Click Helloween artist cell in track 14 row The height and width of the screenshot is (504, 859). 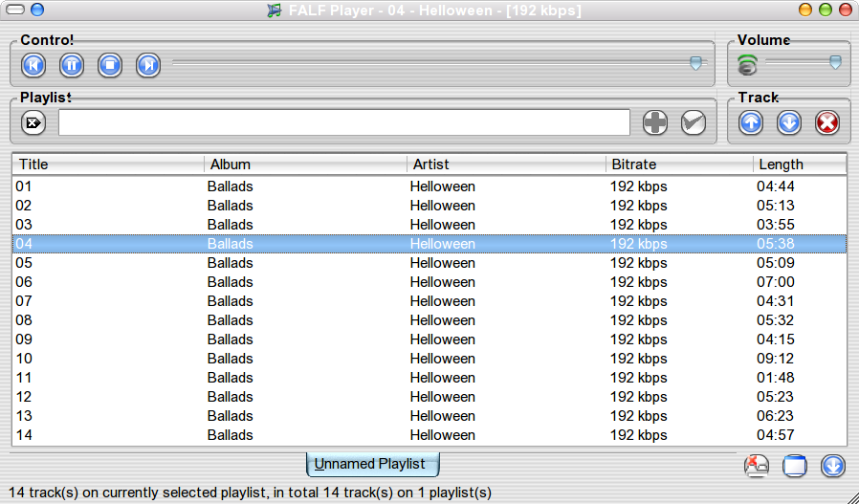point(443,435)
